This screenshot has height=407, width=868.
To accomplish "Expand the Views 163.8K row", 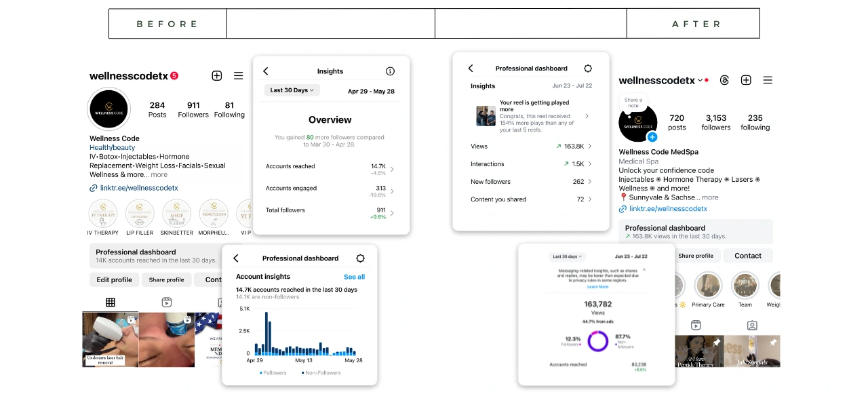I will [531, 147].
